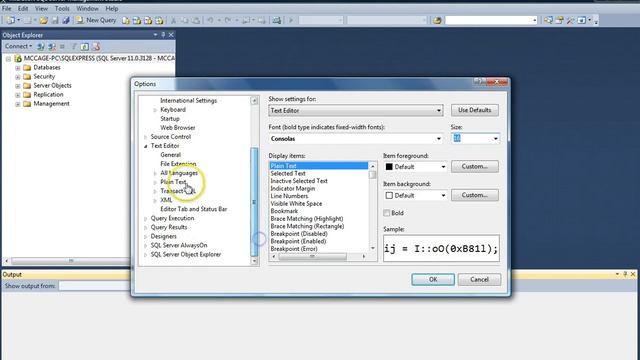Start a New Query from toolbar
640x360 pixels.
pyautogui.click(x=96, y=20)
